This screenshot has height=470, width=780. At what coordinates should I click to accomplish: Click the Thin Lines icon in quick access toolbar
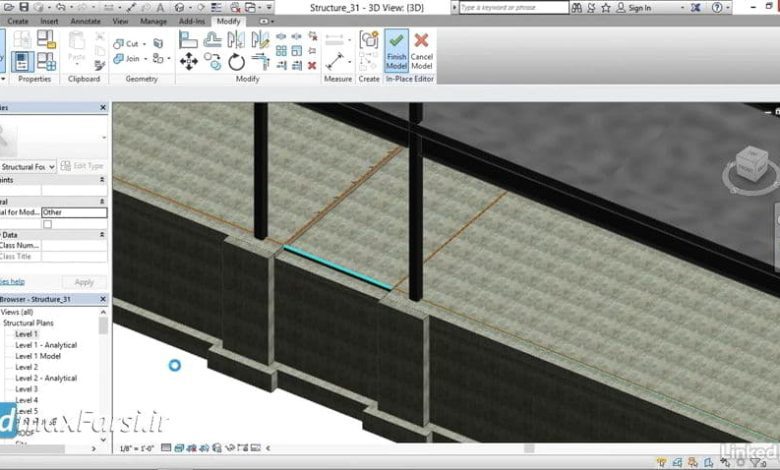216,7
